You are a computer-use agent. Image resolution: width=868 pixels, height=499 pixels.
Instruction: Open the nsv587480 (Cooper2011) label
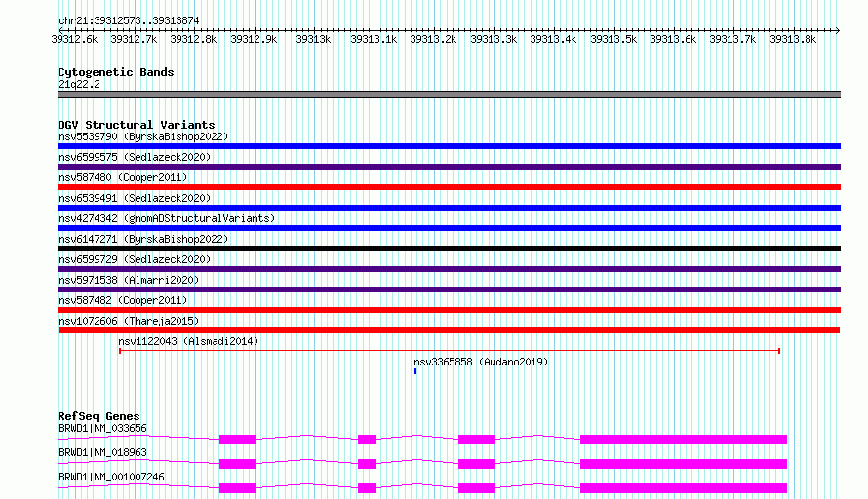(123, 177)
